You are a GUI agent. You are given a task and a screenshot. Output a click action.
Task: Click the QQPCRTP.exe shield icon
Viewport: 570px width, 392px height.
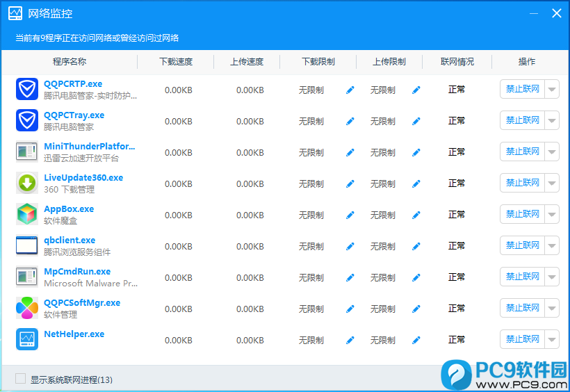tap(27, 89)
